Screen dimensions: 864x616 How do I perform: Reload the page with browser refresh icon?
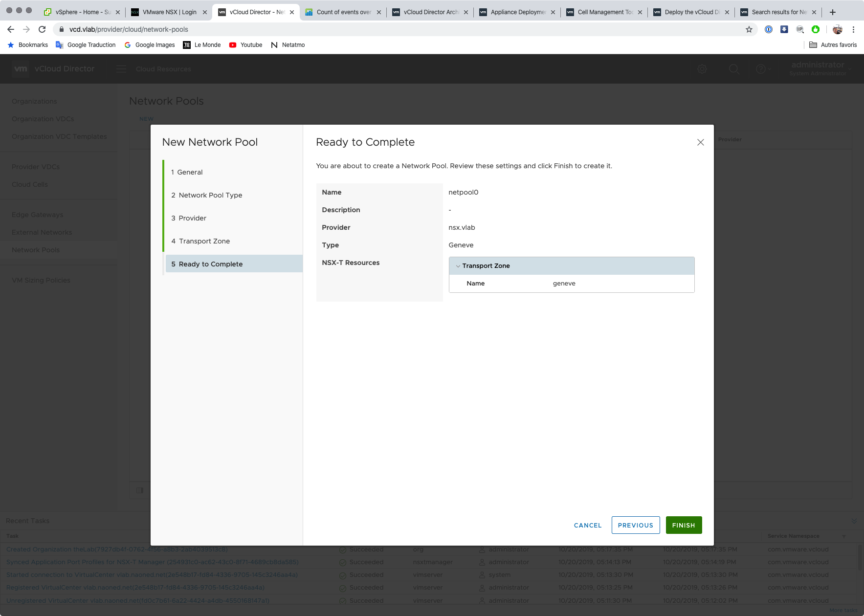(42, 29)
